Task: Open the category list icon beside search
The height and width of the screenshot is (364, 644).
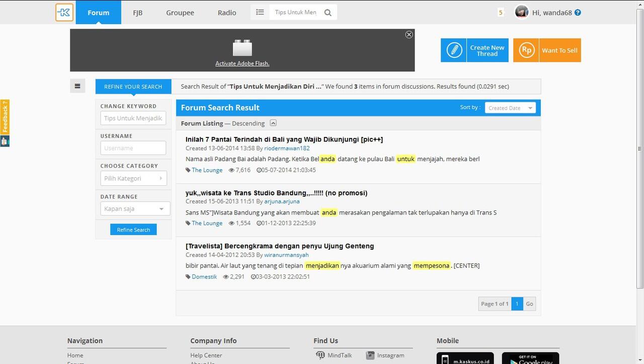Action: (260, 12)
